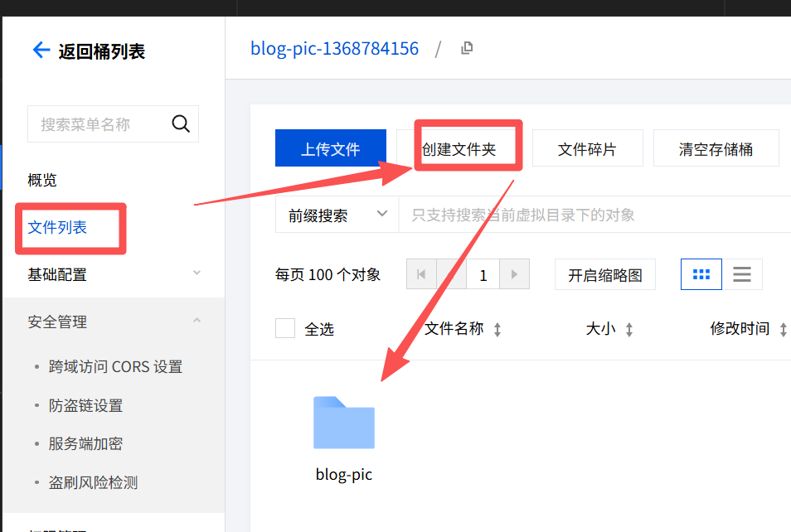Image resolution: width=791 pixels, height=532 pixels.
Task: Sort by 修改时间 column
Action: 783,329
